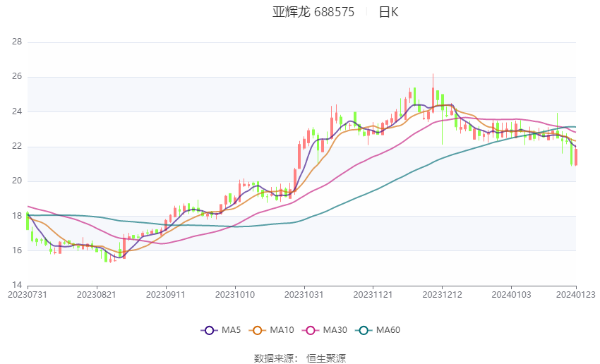
Task: Select the 20231010 x-axis date label
Action: (235, 295)
